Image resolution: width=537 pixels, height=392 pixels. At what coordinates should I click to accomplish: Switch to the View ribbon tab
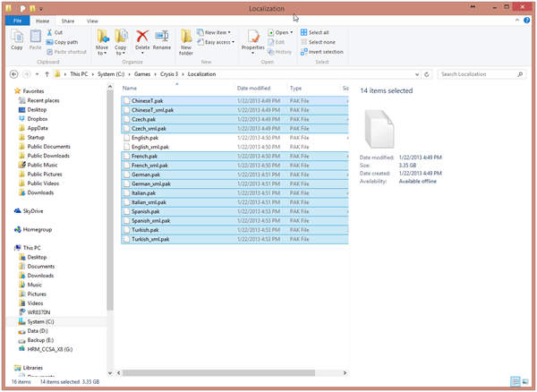point(92,21)
